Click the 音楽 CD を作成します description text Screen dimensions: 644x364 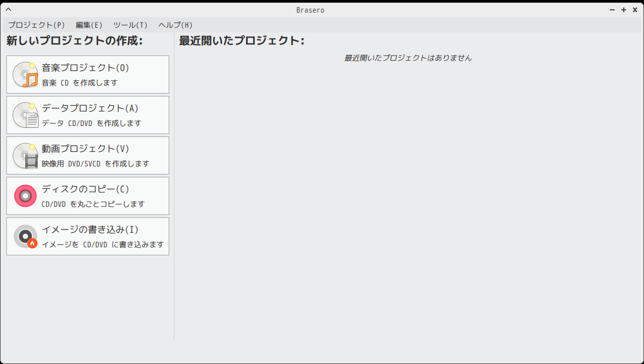tap(80, 83)
